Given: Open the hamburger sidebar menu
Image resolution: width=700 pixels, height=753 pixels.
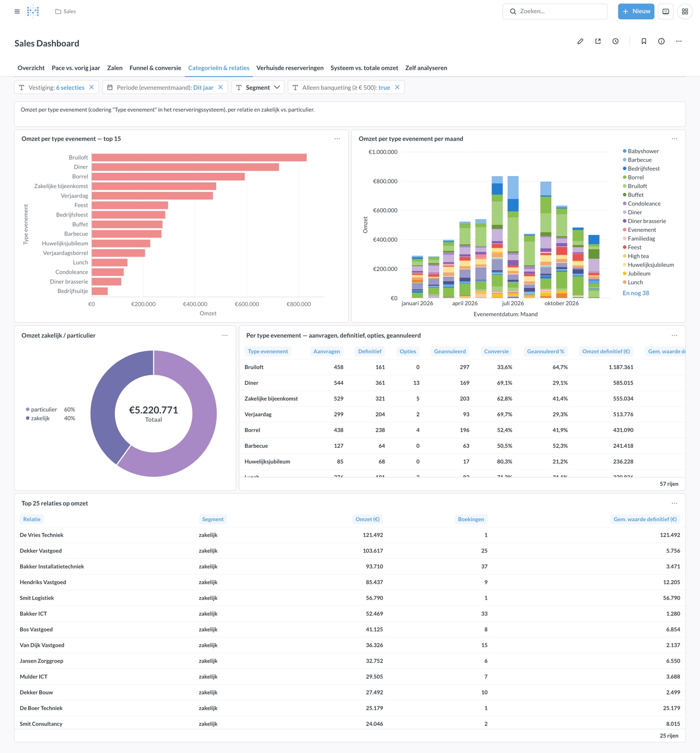Looking at the screenshot, I should [17, 11].
